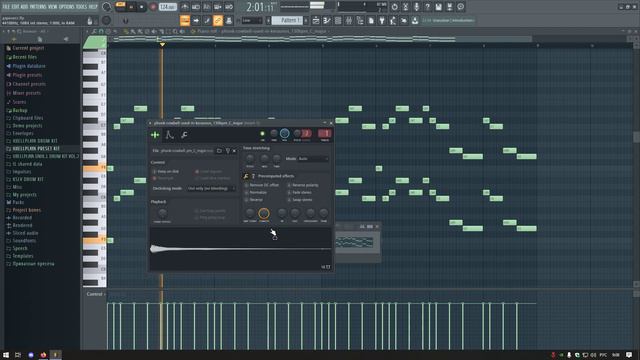Open the sampler channel settings tab
Viewport: 640px width, 360px height.
pos(155,135)
